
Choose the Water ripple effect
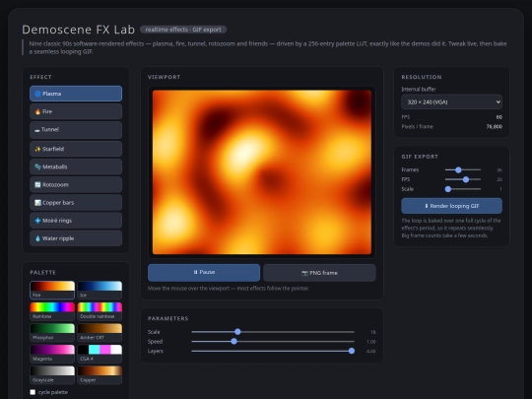pos(76,238)
